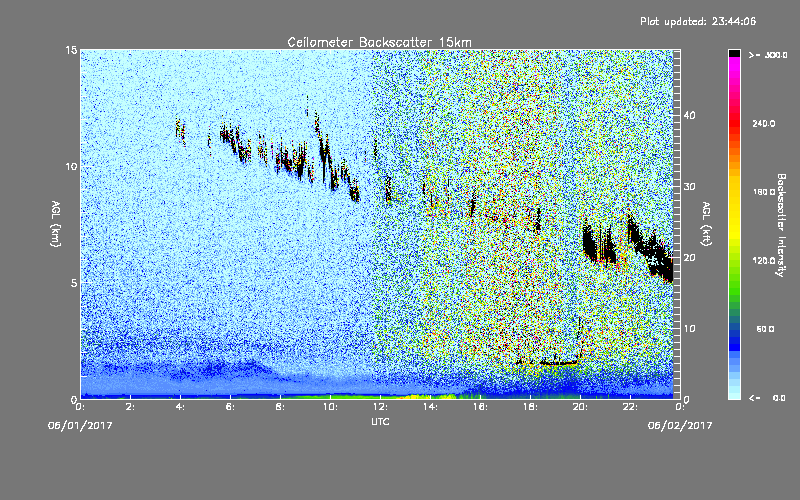Click the 'UTC' x-axis label

pos(380,421)
